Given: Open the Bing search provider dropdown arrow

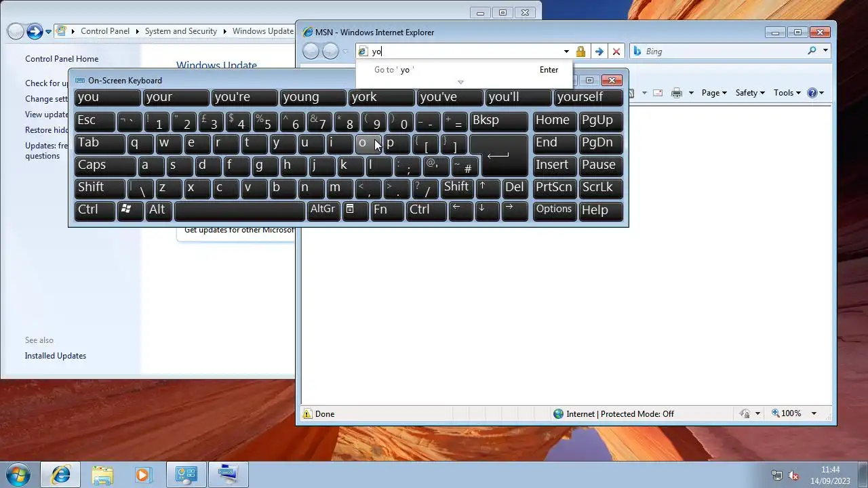Looking at the screenshot, I should click(x=825, y=51).
